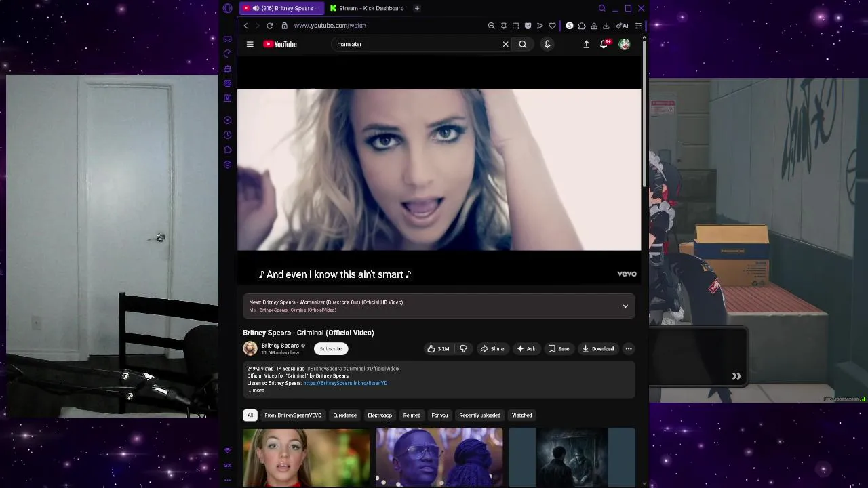Open history clock icon in sidebar
The image size is (868, 488).
coord(228,135)
